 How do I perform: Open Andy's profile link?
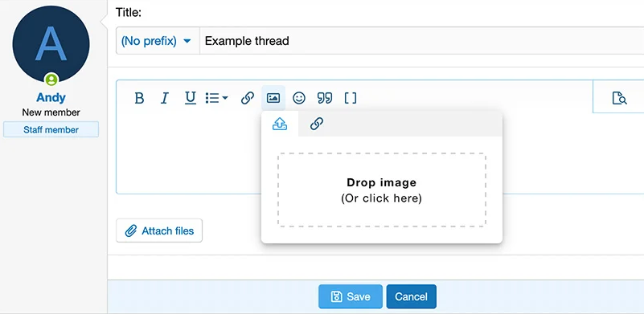(x=51, y=98)
